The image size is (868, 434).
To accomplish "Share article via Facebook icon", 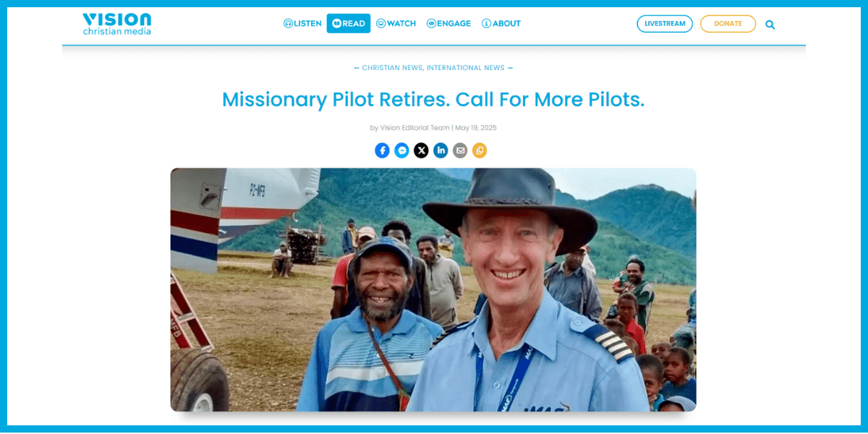I will click(382, 150).
